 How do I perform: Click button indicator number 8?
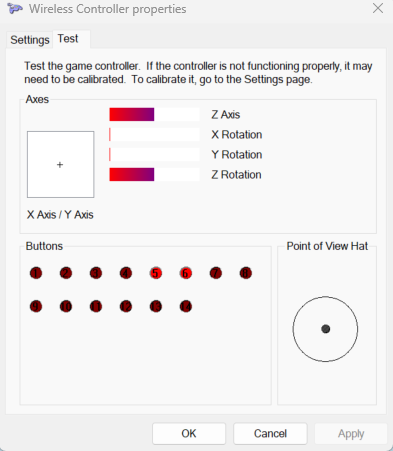click(x=246, y=273)
